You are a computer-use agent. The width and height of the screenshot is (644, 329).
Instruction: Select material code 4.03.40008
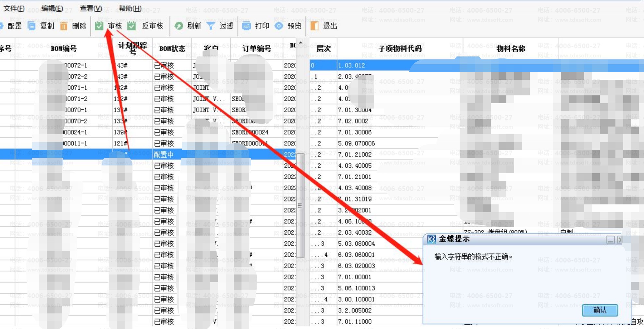coord(355,188)
